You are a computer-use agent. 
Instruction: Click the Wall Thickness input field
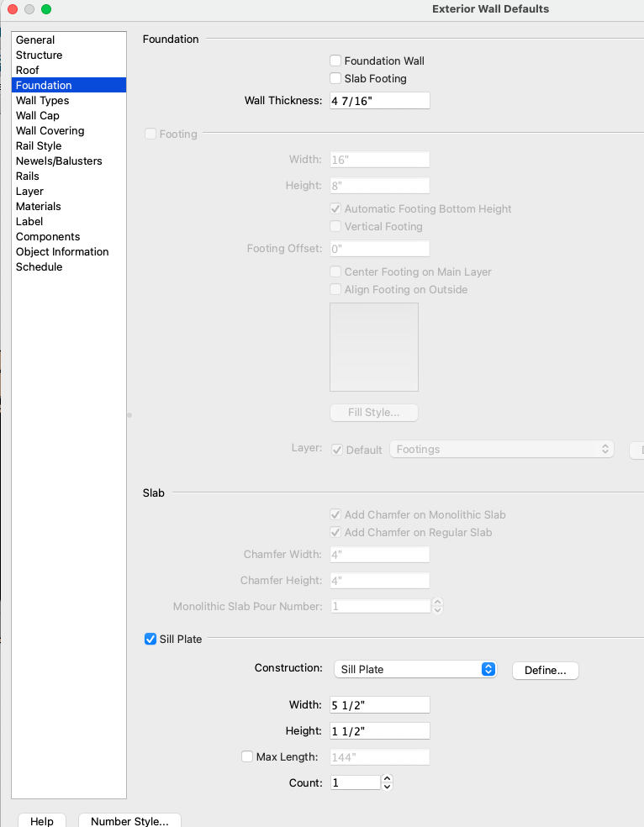(379, 101)
